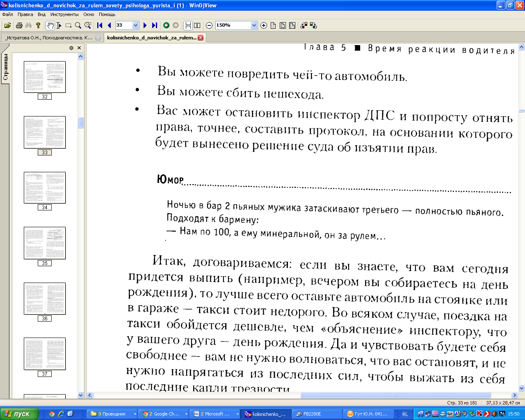
Task: Launch Chrome from quick launch bar
Action: pyautogui.click(x=52, y=414)
